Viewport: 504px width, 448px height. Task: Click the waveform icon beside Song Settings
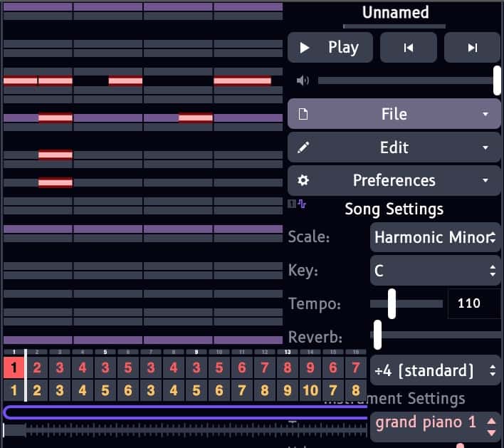[302, 204]
